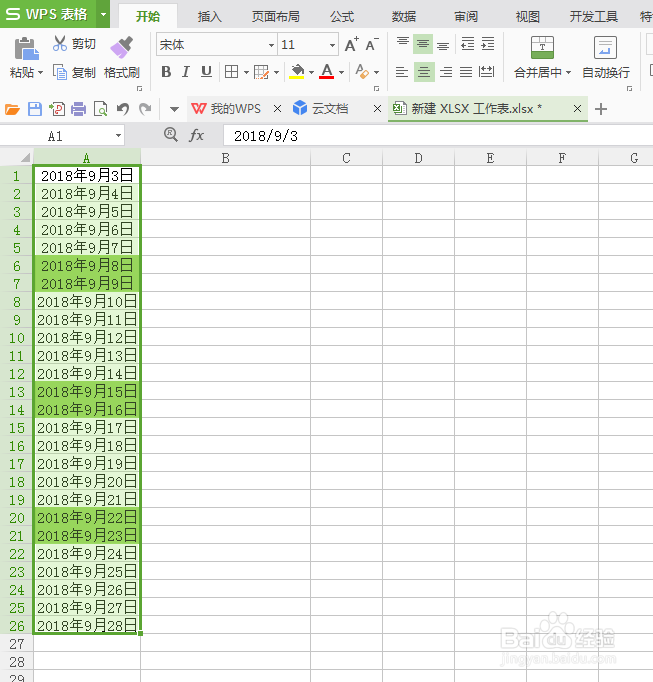Close the 新建 XLSX 工作表.xlsx tab
Viewport: 653px width, 682px height.
pyautogui.click(x=577, y=109)
